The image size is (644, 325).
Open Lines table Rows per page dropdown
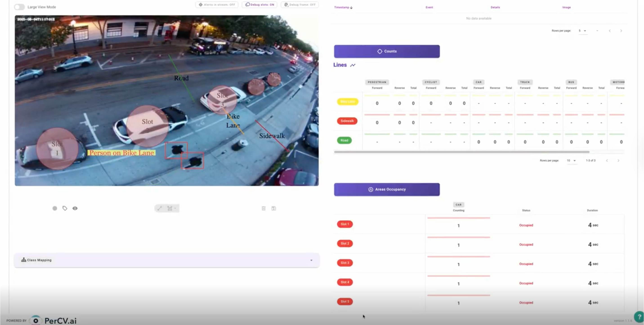[571, 160]
